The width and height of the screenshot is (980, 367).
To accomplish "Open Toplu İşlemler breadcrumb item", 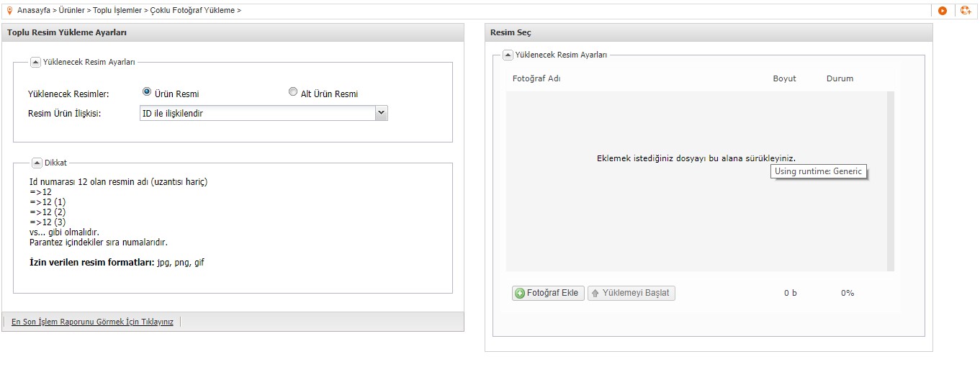I will (x=117, y=10).
